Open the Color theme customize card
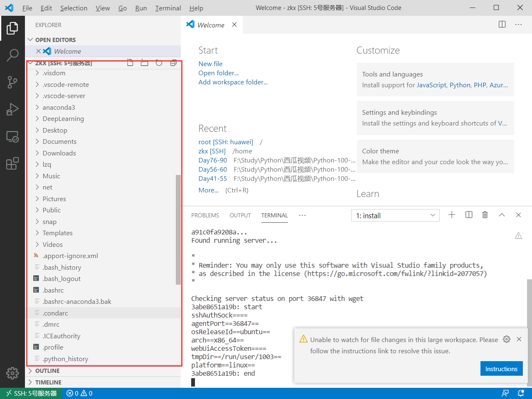 point(435,156)
